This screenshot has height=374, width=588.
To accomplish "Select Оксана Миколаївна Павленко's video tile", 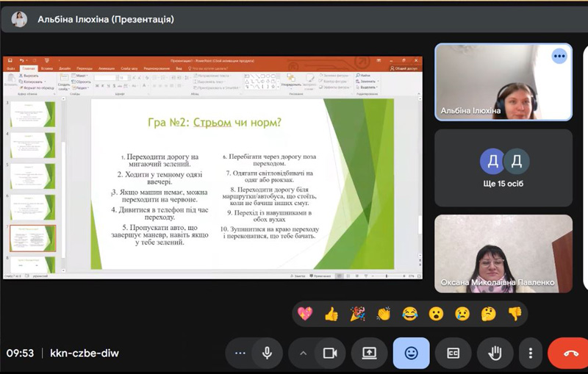I will click(503, 253).
